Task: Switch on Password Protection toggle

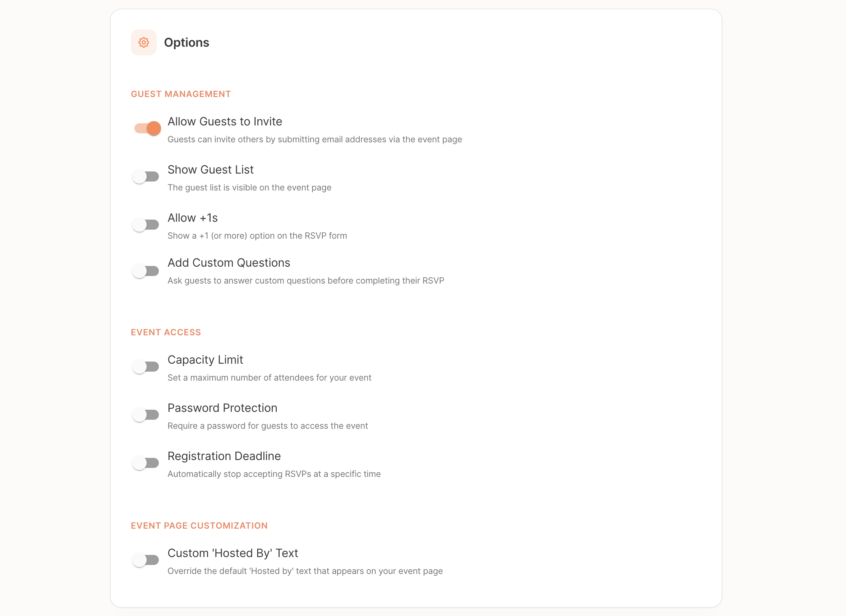Action: pyautogui.click(x=146, y=415)
